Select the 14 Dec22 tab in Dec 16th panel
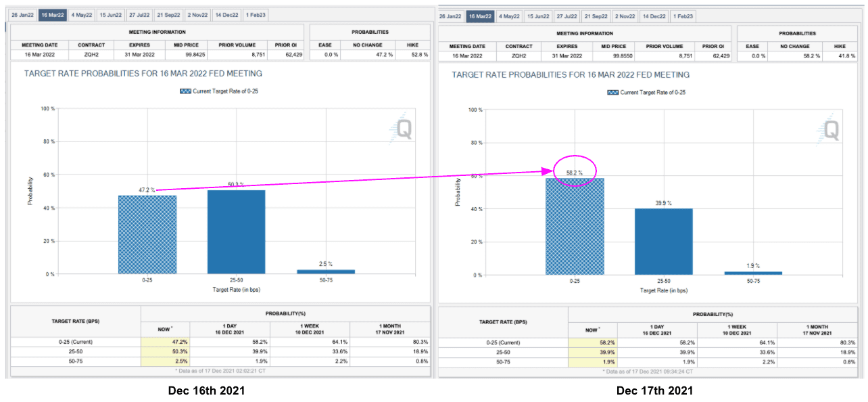This screenshot has width=868, height=402. pyautogui.click(x=225, y=14)
